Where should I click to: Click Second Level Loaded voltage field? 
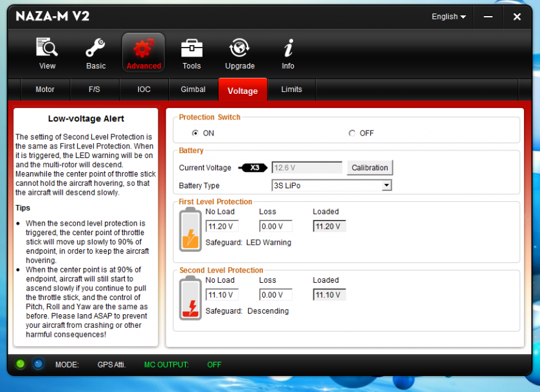(x=329, y=295)
